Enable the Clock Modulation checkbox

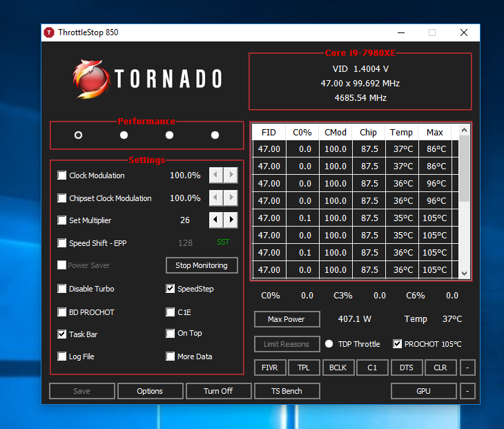[x=61, y=175]
